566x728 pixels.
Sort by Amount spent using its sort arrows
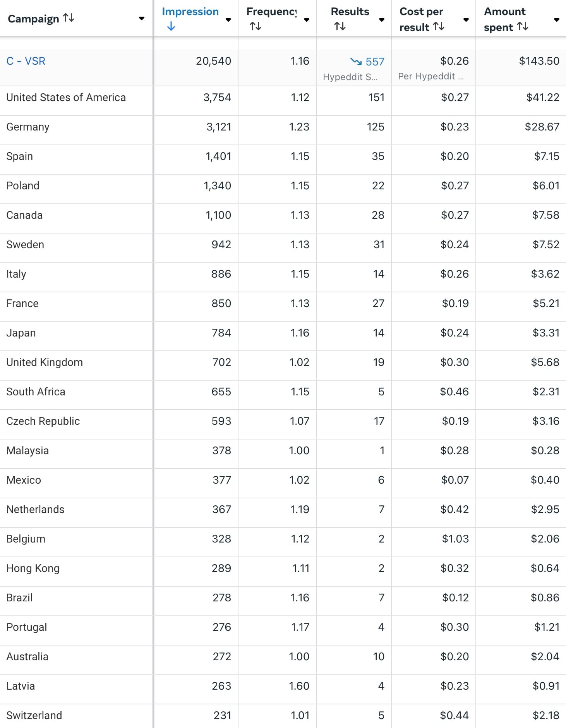(523, 27)
